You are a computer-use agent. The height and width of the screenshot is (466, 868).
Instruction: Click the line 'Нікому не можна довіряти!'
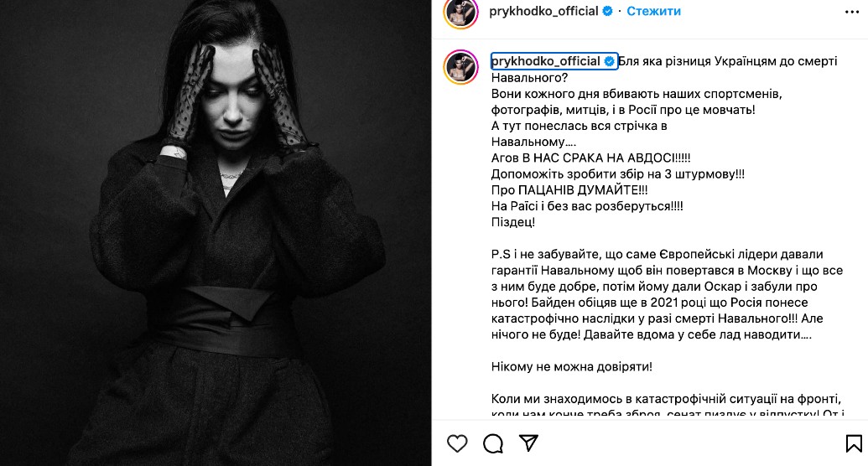coord(571,366)
